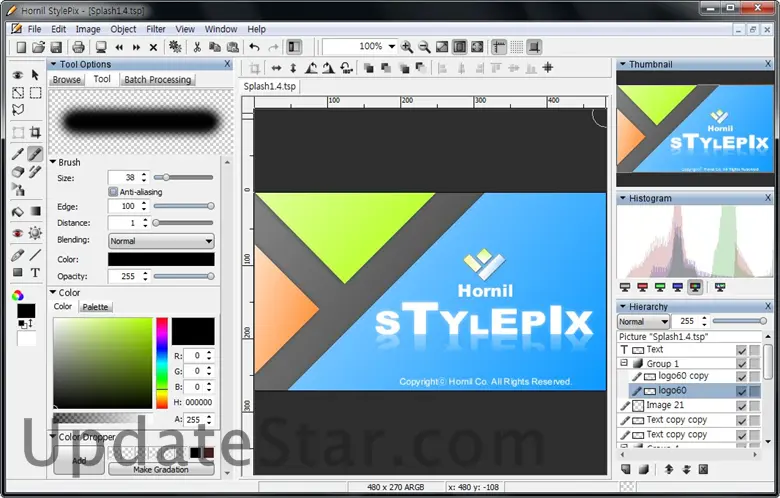Toggle visibility checkbox of Group 1
This screenshot has width=780, height=498.
pyautogui.click(x=741, y=364)
